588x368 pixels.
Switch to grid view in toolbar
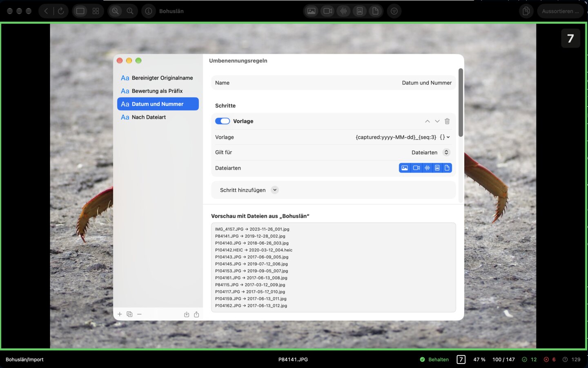pyautogui.click(x=96, y=11)
